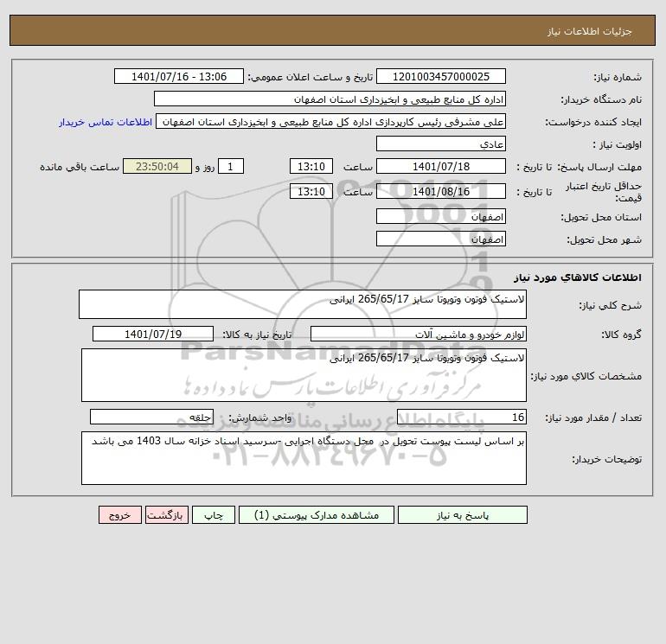Click the request creator field علی مشرفی
The width and height of the screenshot is (666, 644).
(x=331, y=121)
